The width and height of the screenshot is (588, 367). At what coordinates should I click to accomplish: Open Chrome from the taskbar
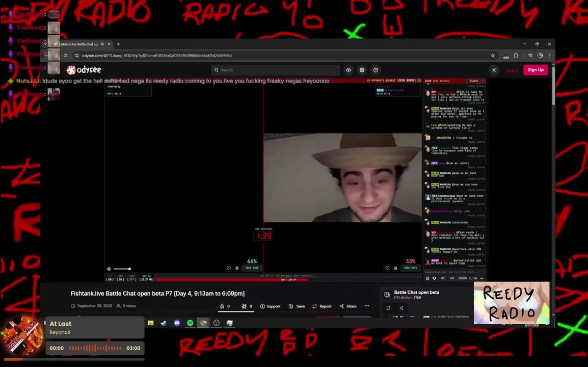click(203, 323)
